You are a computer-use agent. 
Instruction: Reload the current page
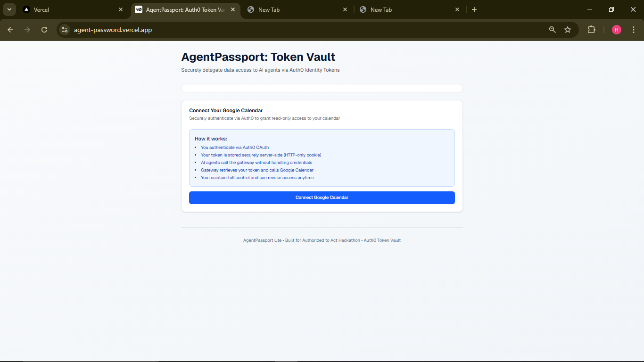tap(44, 30)
